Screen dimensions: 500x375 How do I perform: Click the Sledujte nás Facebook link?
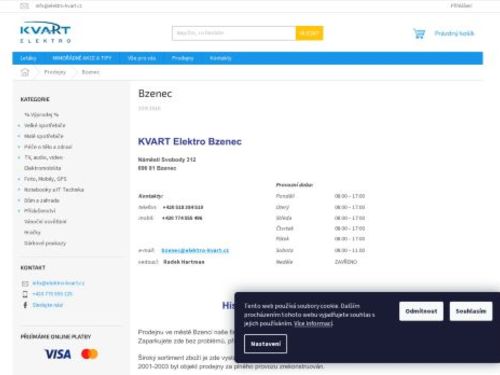[48, 305]
